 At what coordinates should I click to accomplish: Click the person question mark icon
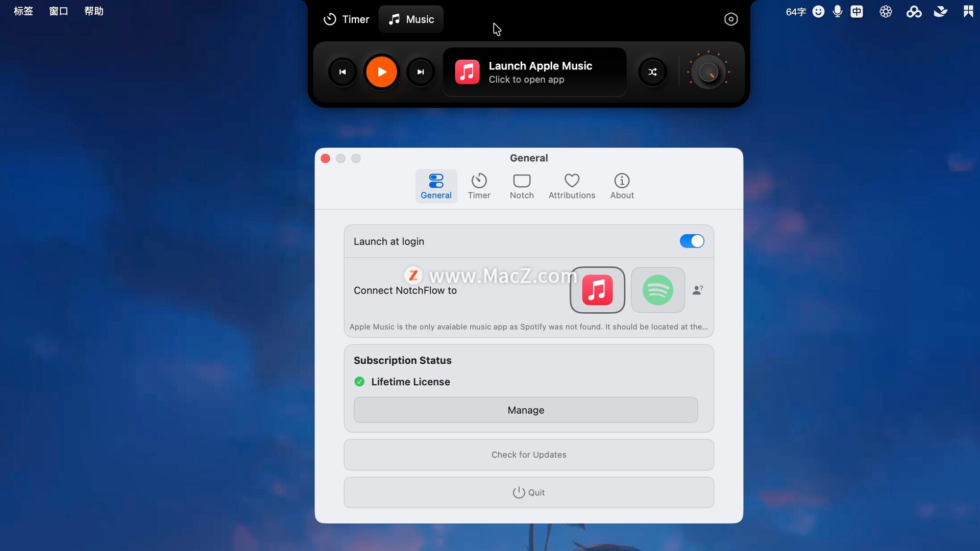(698, 290)
